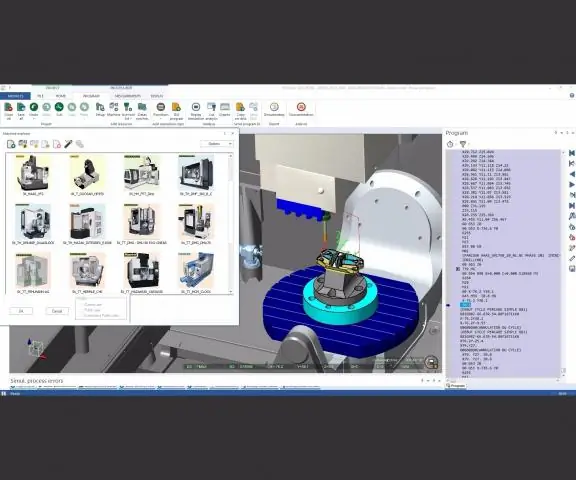Open the Documentation ribbon icon
Viewport: 576px width, 480px height.
(x=301, y=109)
